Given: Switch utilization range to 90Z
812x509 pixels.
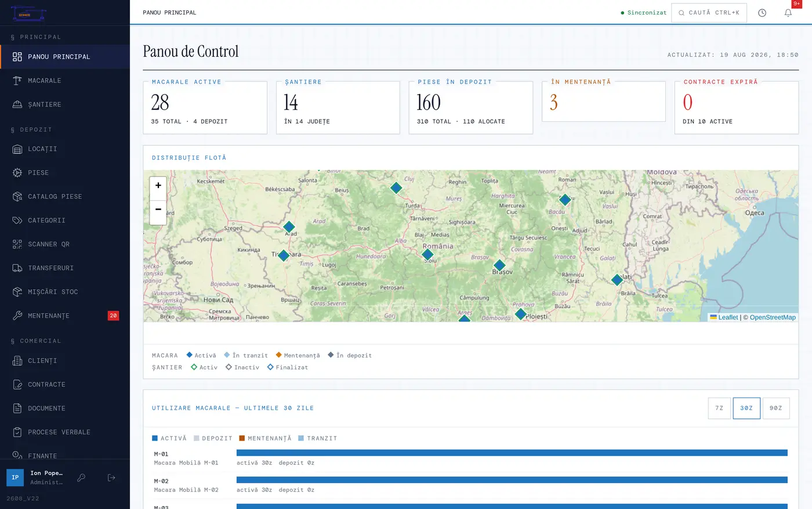Looking at the screenshot, I should point(776,408).
